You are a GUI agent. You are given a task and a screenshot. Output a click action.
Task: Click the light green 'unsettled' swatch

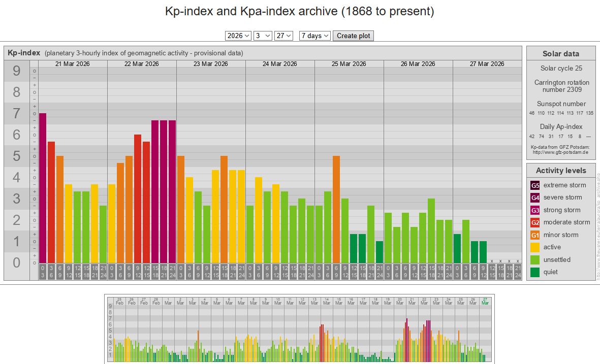tap(535, 260)
